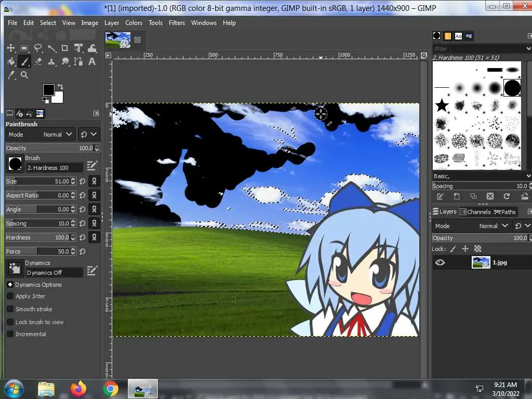This screenshot has width=532, height=399.
Task: Open foreground black color swatch
Action: pyautogui.click(x=48, y=90)
